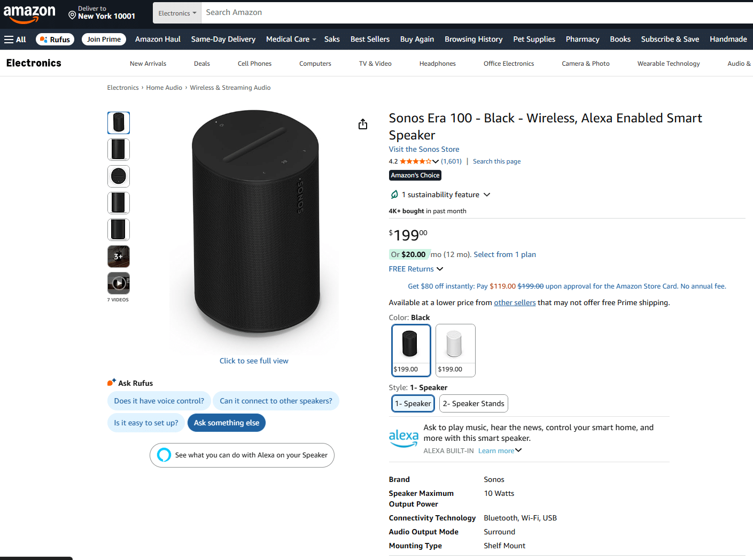Click the share icon beside product image

[363, 125]
